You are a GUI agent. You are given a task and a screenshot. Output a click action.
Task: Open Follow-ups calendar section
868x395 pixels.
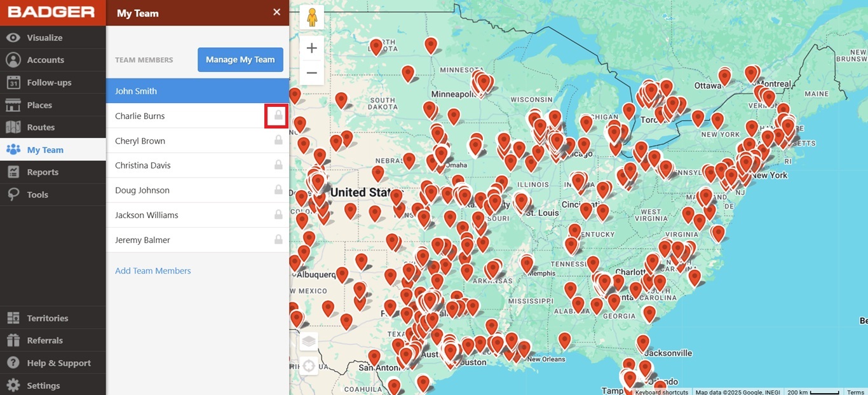tap(49, 83)
